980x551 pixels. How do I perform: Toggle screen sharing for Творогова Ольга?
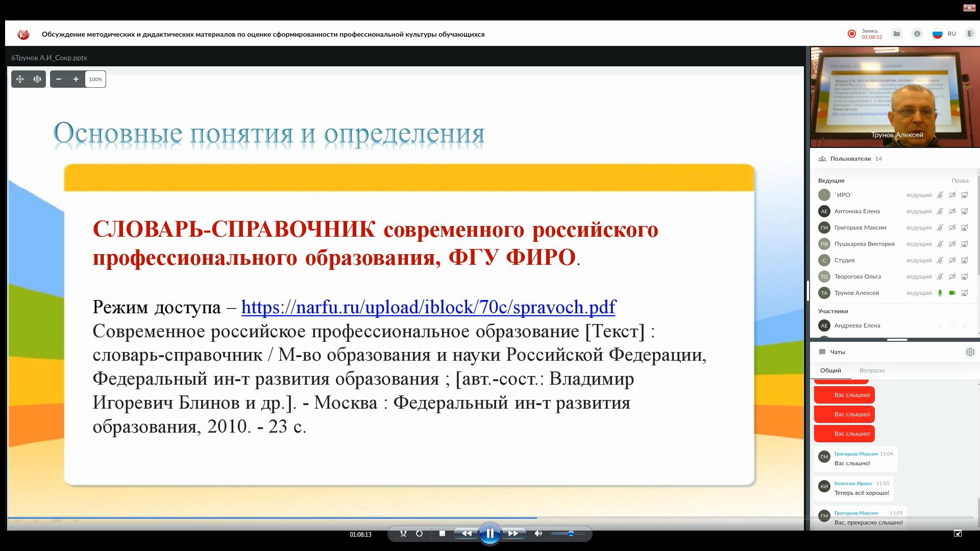(964, 277)
